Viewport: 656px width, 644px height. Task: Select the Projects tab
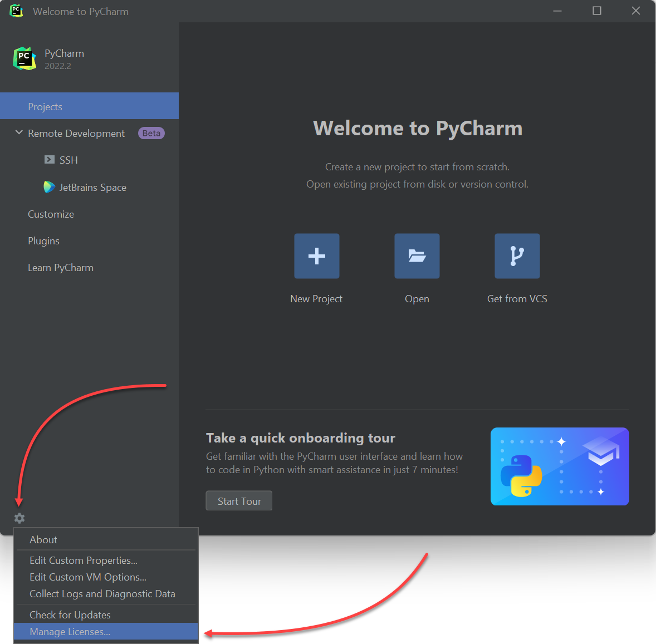(89, 106)
